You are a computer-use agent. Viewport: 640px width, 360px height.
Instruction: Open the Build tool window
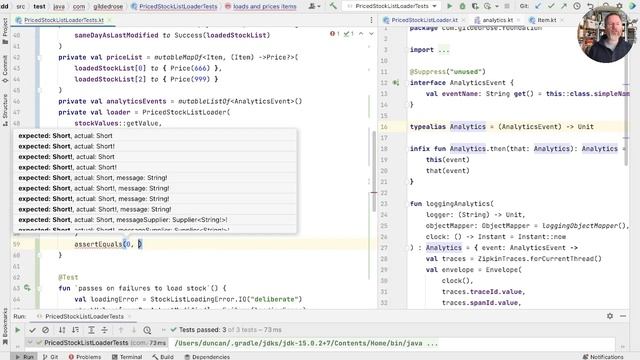click(163, 357)
